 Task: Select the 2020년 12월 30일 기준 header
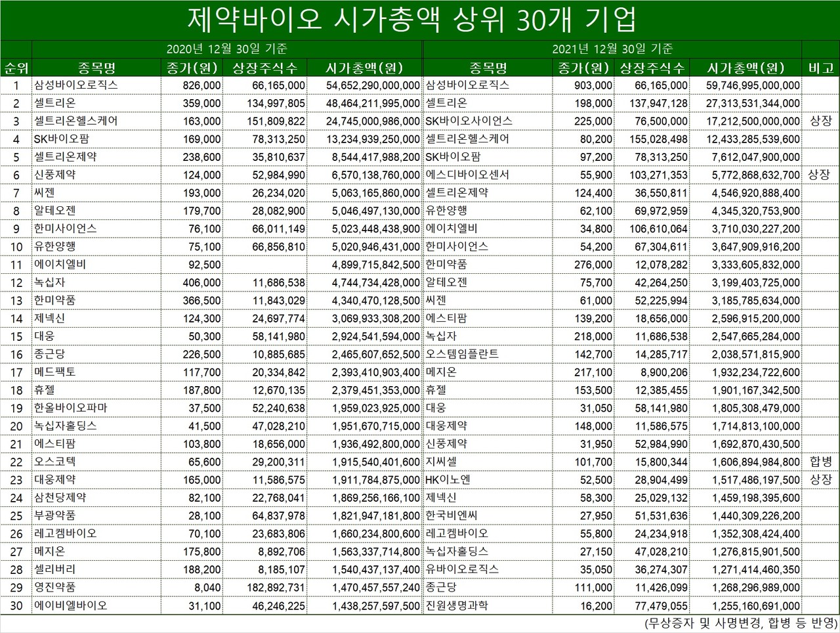227,49
